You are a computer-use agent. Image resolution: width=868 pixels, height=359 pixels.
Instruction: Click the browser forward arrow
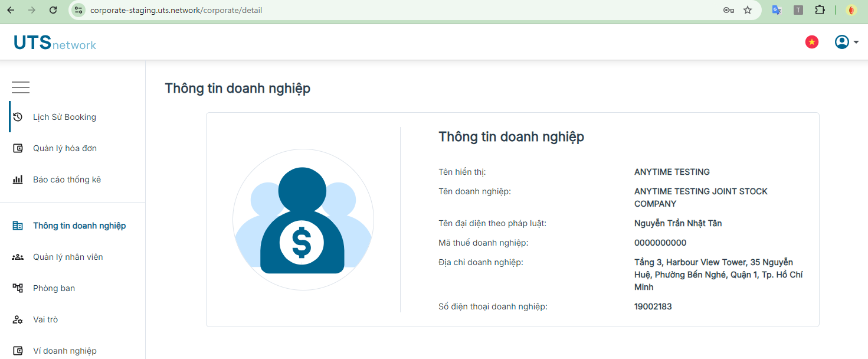[32, 10]
